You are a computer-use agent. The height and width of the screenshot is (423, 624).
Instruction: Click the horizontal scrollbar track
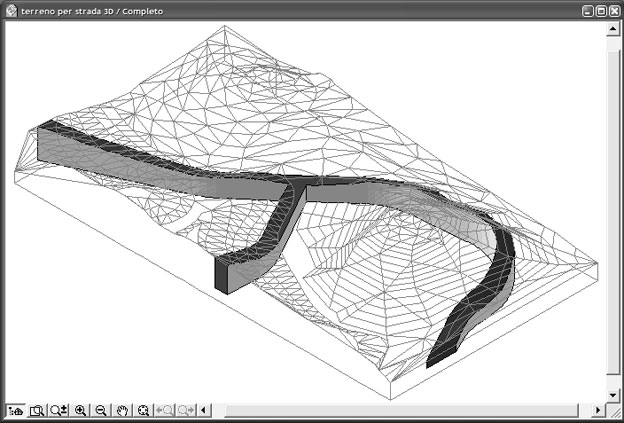400,410
